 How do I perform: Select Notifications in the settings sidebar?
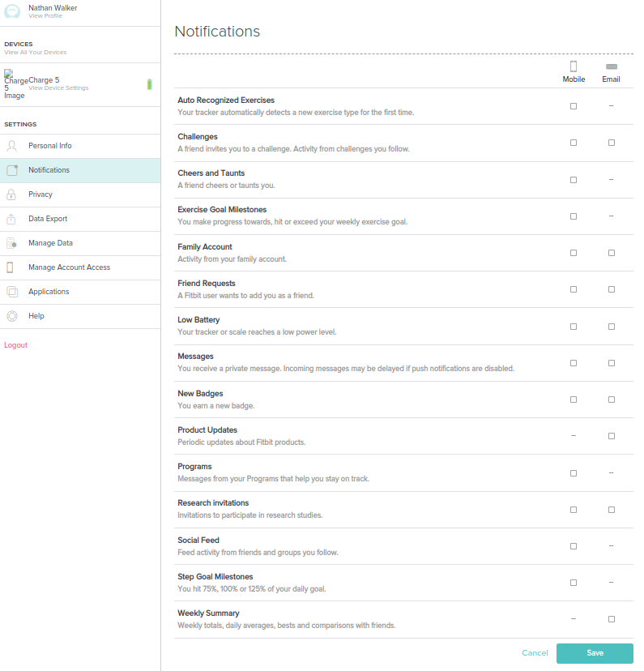[80, 170]
